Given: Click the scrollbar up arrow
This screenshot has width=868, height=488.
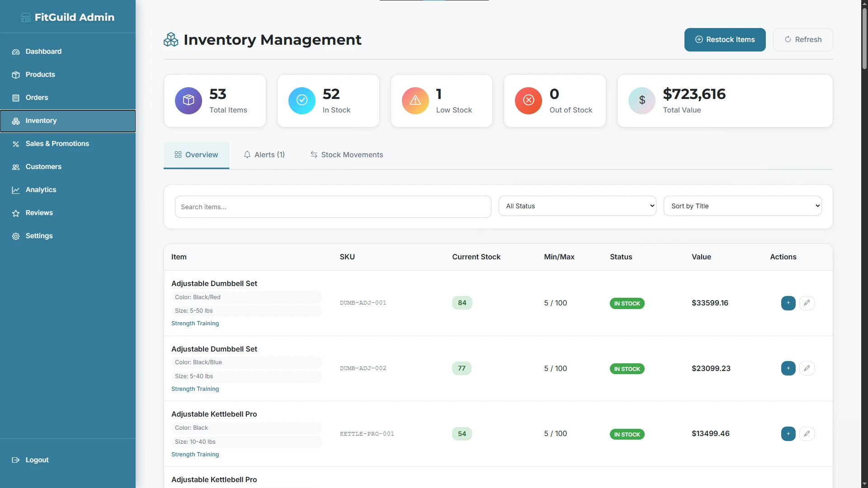Looking at the screenshot, I should click(864, 4).
